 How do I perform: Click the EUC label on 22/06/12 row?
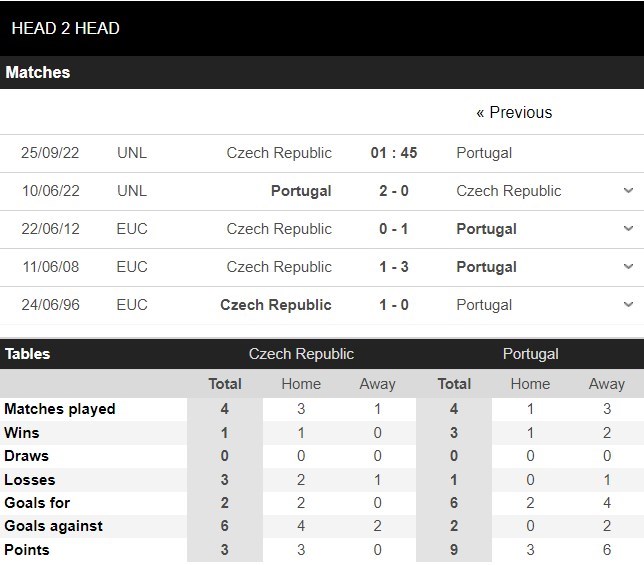(x=131, y=229)
